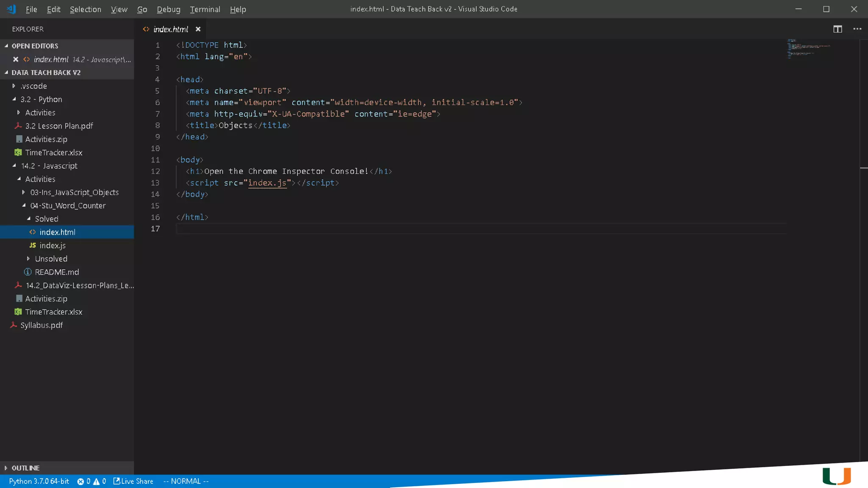Open the README.md info file
The width and height of the screenshot is (868, 488).
(56, 272)
